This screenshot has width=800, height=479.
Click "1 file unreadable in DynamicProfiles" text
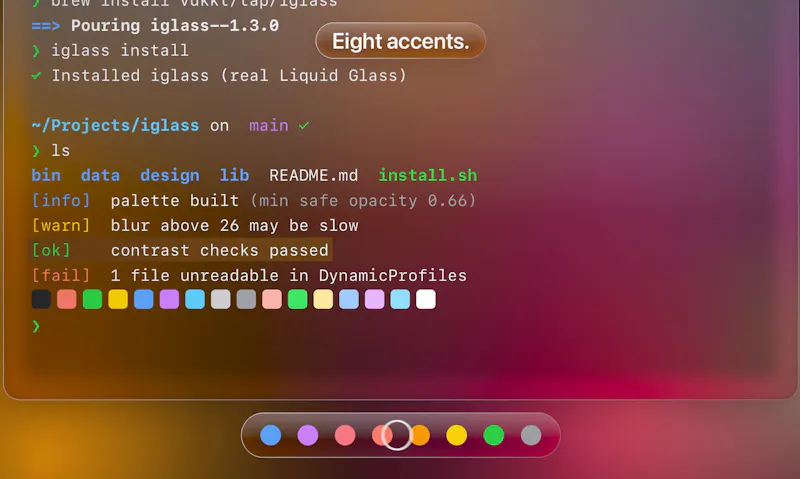[289, 275]
